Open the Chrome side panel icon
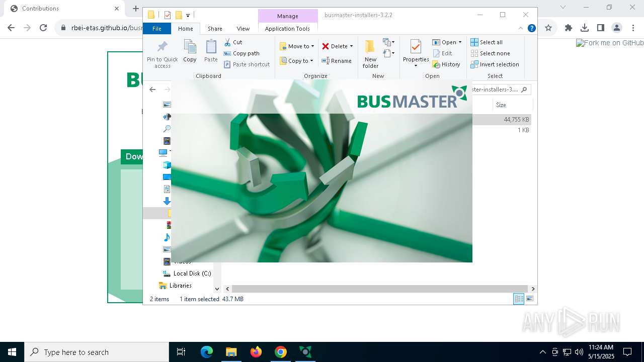Viewport: 644px width, 362px height. 601,28
